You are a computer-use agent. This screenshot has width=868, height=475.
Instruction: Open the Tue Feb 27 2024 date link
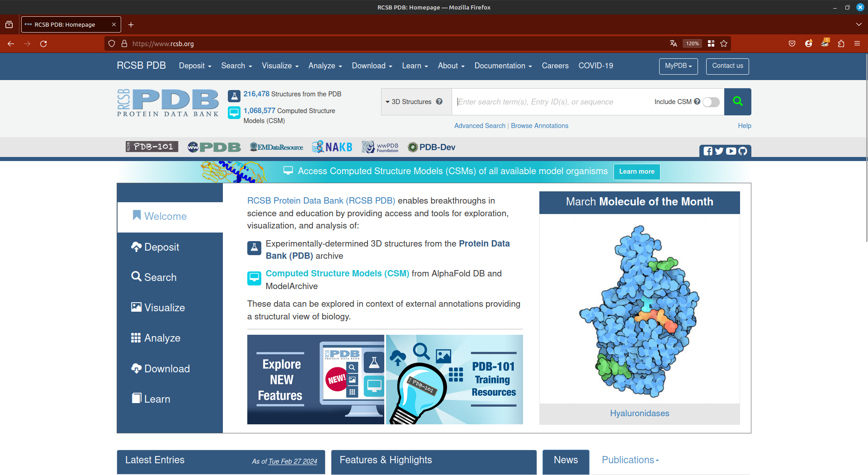[x=292, y=461]
